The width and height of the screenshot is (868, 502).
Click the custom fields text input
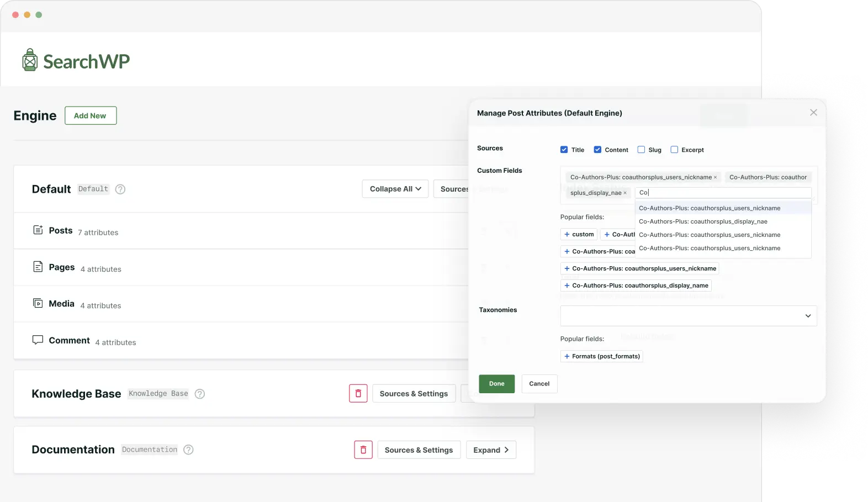tap(723, 193)
